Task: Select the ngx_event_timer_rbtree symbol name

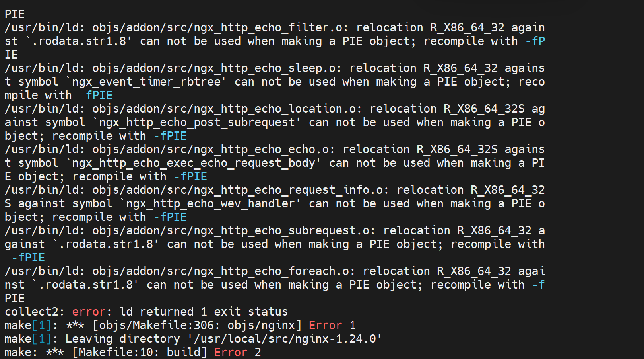Action: coord(146,82)
